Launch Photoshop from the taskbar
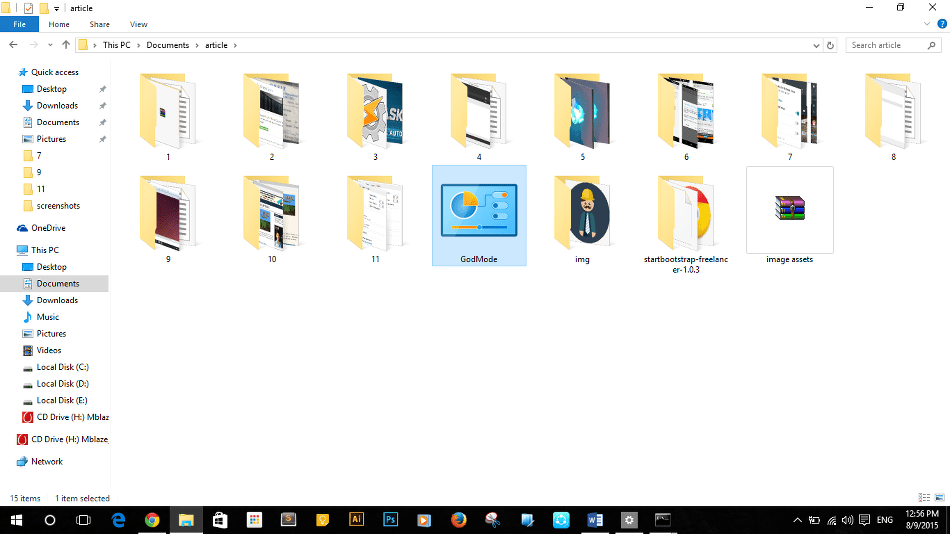Viewport: 950px width, 534px height. (391, 520)
